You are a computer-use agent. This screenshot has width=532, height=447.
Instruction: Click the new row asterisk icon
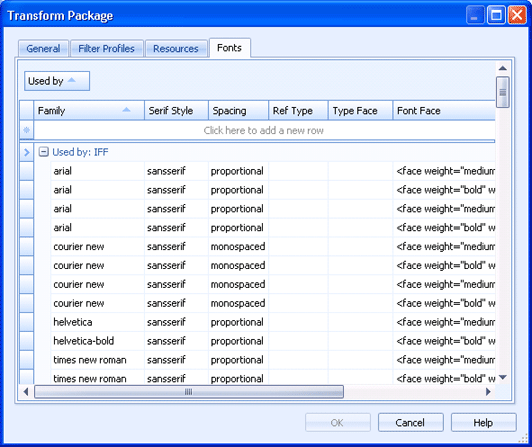(x=26, y=130)
